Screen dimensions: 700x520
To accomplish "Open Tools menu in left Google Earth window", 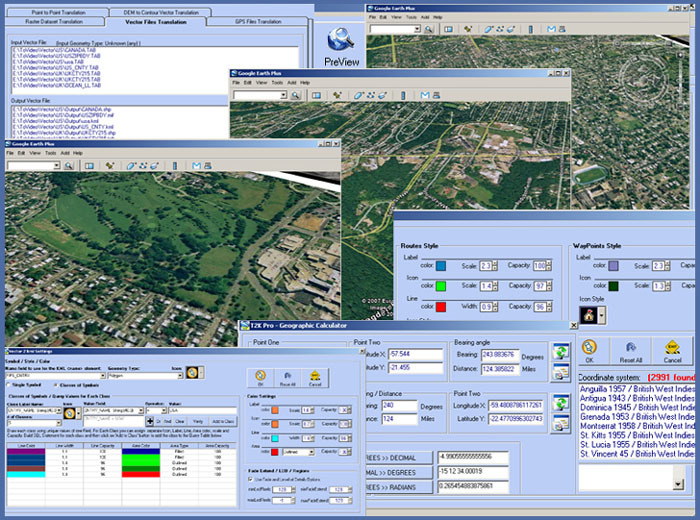I will coord(50,153).
